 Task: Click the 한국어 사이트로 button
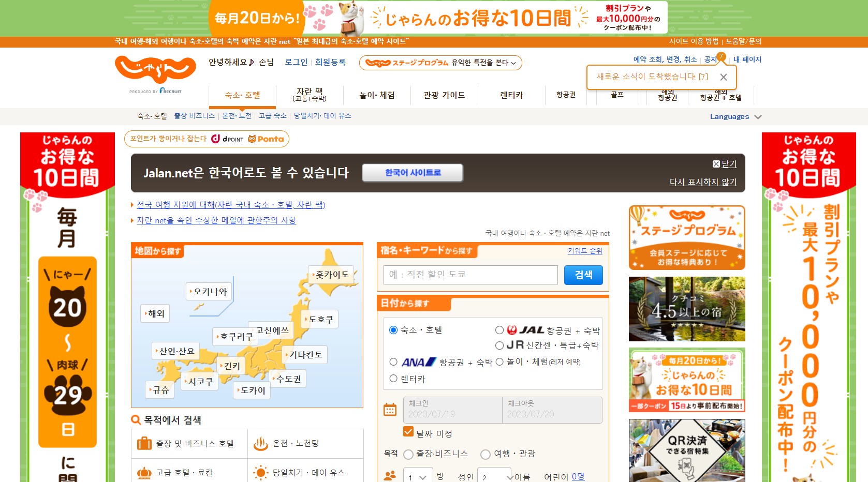point(413,173)
